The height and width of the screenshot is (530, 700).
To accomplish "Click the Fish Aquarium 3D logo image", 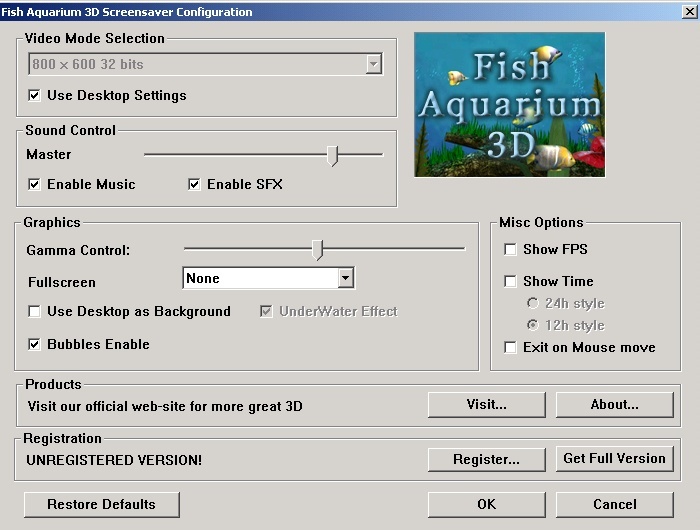I will [510, 104].
